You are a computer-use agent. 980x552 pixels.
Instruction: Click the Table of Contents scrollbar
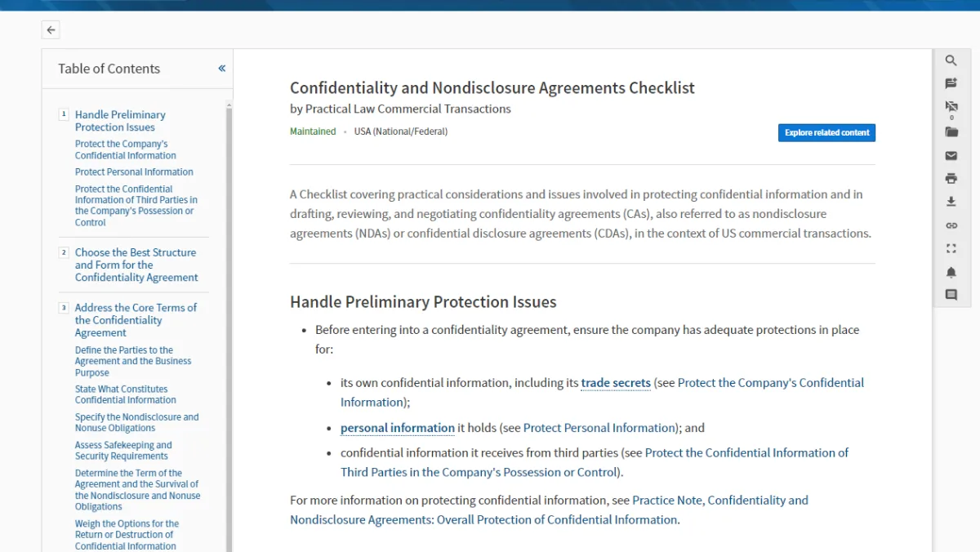[229, 327]
